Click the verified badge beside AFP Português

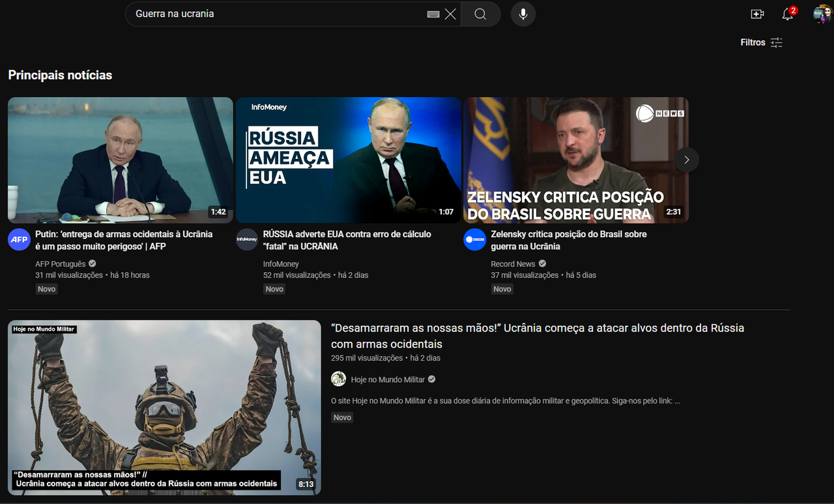click(x=93, y=264)
